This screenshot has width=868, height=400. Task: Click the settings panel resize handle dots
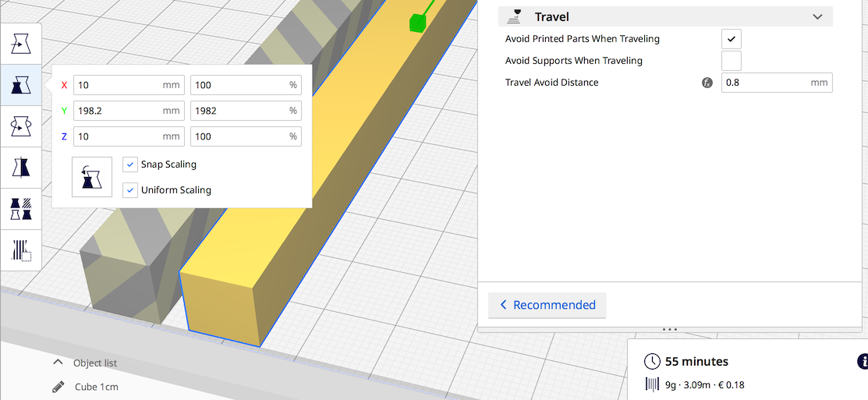[x=670, y=330]
